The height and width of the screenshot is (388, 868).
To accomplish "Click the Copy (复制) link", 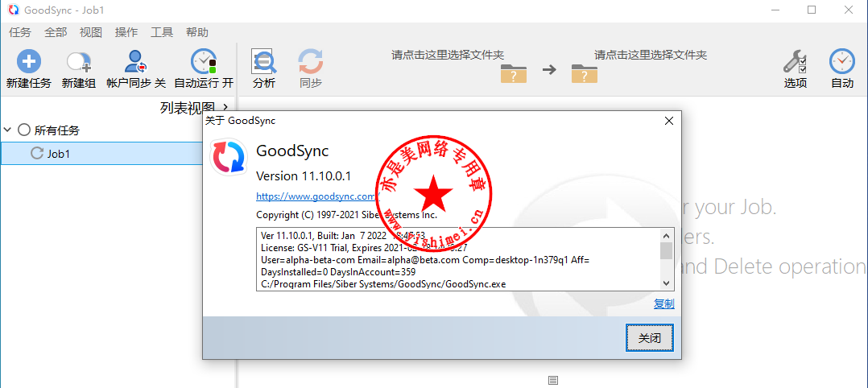I will [664, 303].
